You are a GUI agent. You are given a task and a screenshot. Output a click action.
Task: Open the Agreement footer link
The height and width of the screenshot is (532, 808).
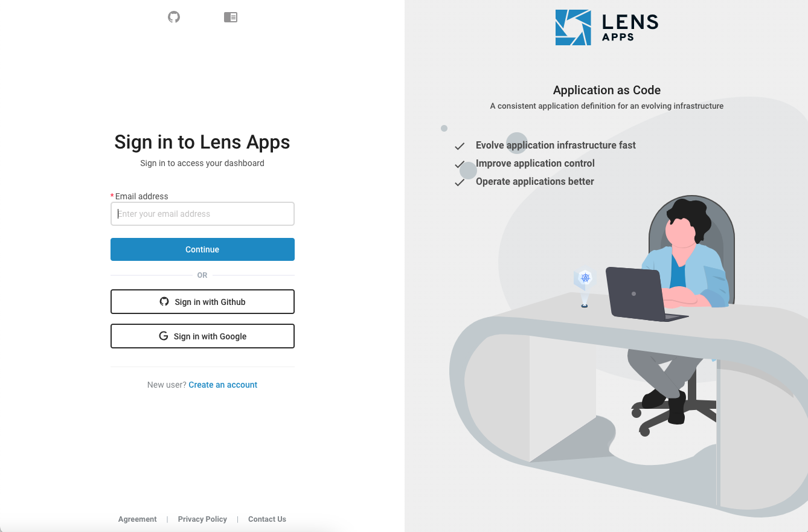point(138,519)
